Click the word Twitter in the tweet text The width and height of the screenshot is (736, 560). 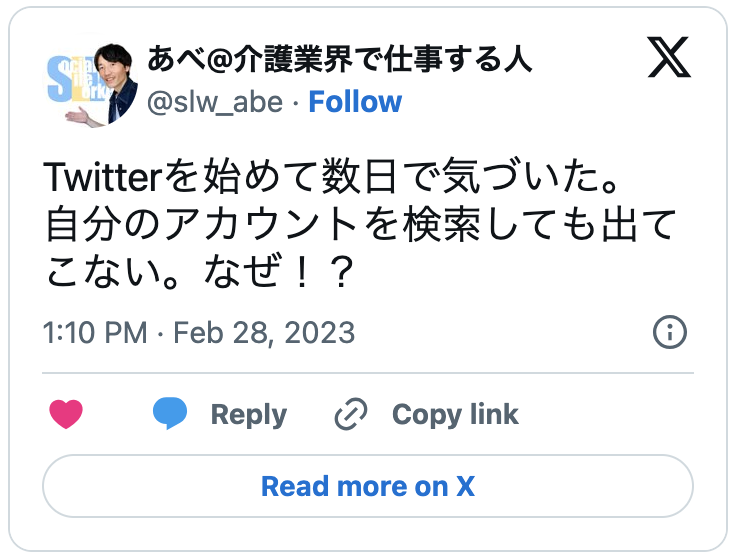click(x=103, y=181)
